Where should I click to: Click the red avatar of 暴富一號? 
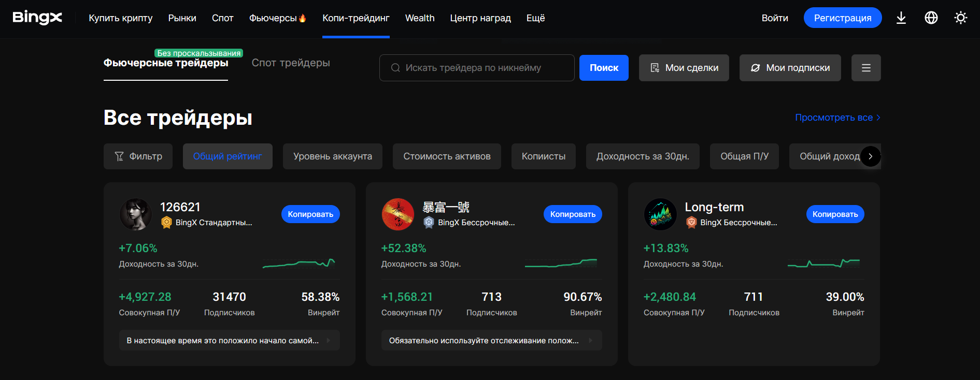(398, 214)
